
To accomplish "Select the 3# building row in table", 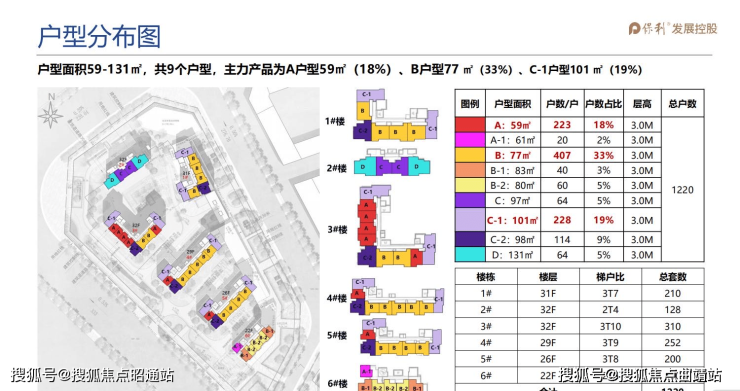I will (x=579, y=326).
